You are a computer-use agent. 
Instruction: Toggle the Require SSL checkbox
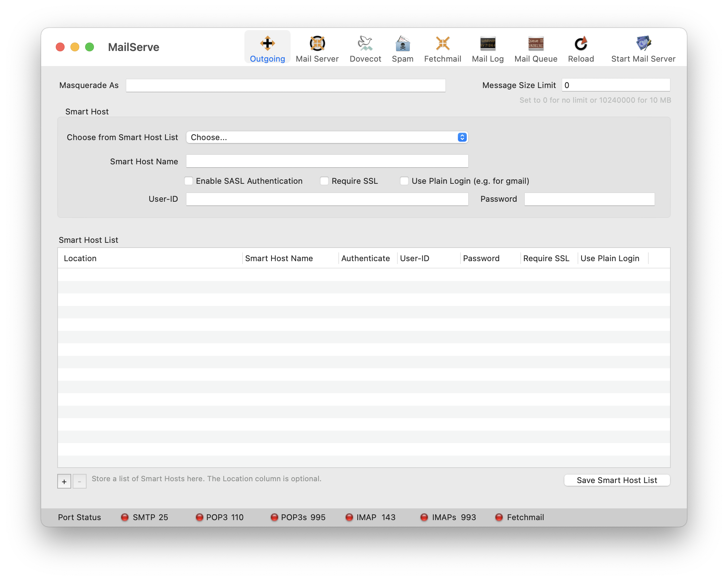324,181
